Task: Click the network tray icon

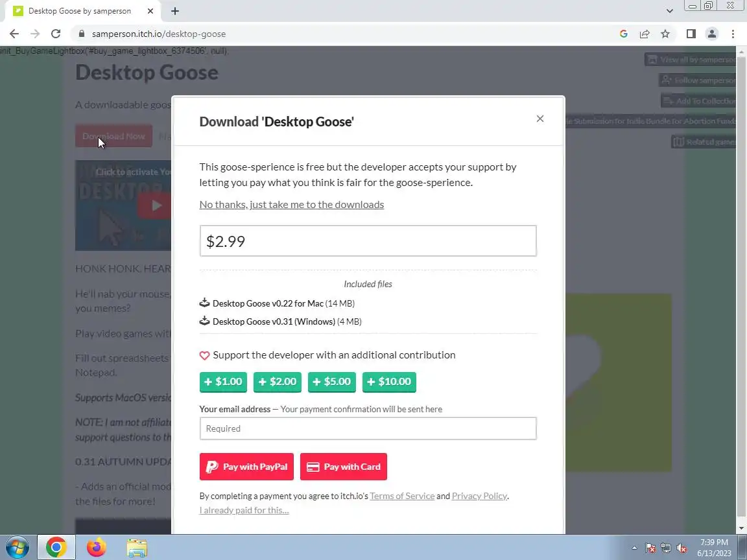Action: point(666,548)
